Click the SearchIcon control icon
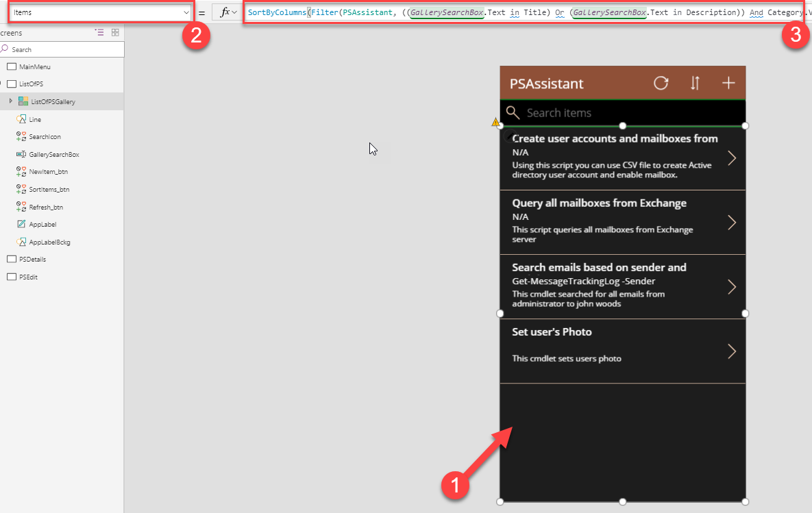Image resolution: width=812 pixels, height=513 pixels. 21,137
